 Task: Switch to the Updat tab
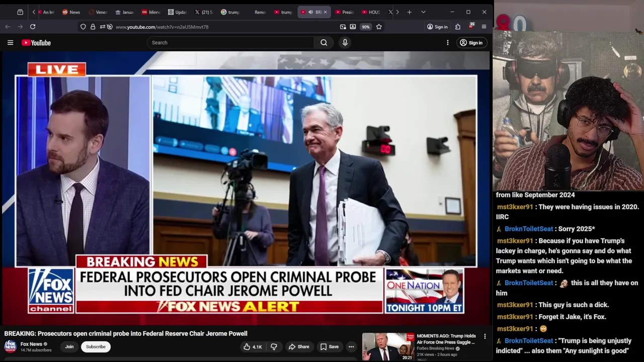pyautogui.click(x=177, y=12)
